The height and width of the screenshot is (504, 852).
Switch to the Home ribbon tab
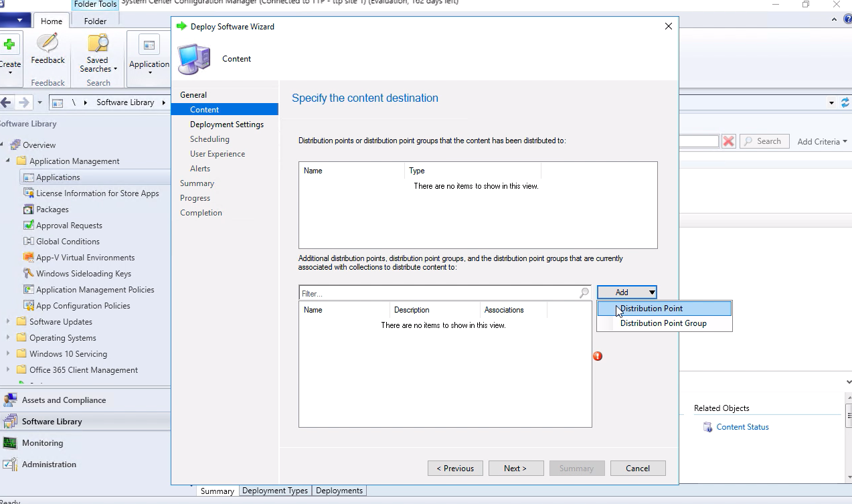tap(52, 21)
